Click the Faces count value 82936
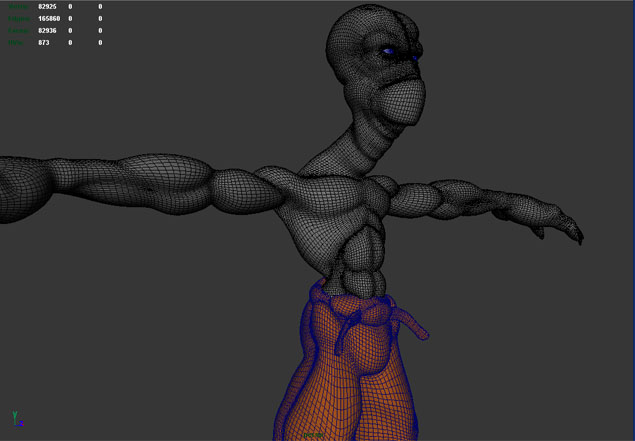 [x=47, y=31]
